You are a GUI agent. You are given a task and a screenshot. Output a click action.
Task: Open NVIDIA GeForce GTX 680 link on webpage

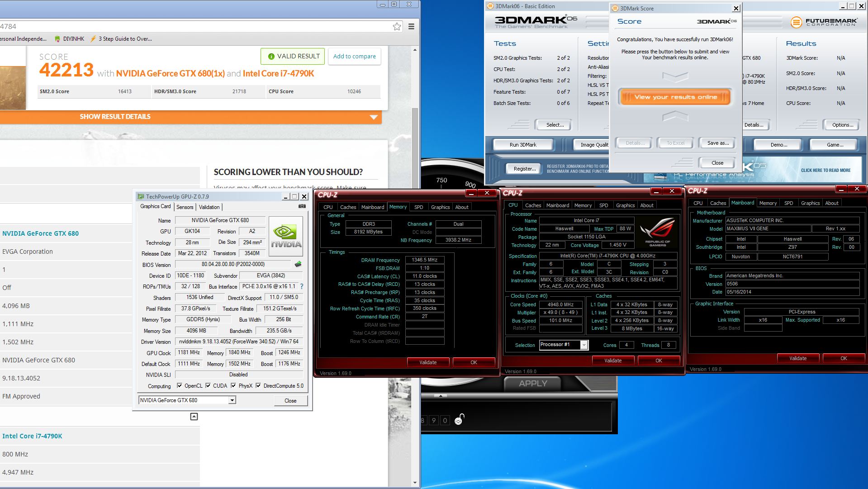[x=40, y=233]
